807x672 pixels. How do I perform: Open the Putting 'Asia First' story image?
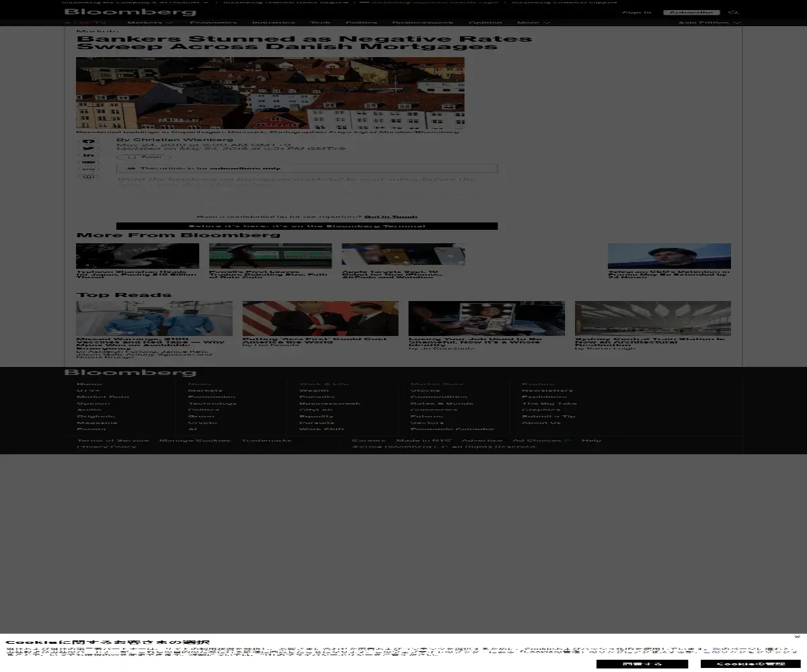click(x=321, y=319)
